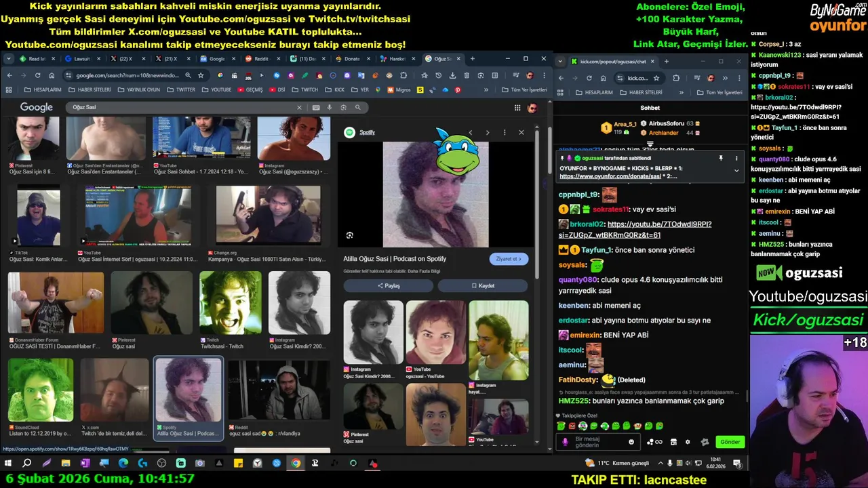868x488 pixels.
Task: Open Migros bookmark
Action: point(399,89)
